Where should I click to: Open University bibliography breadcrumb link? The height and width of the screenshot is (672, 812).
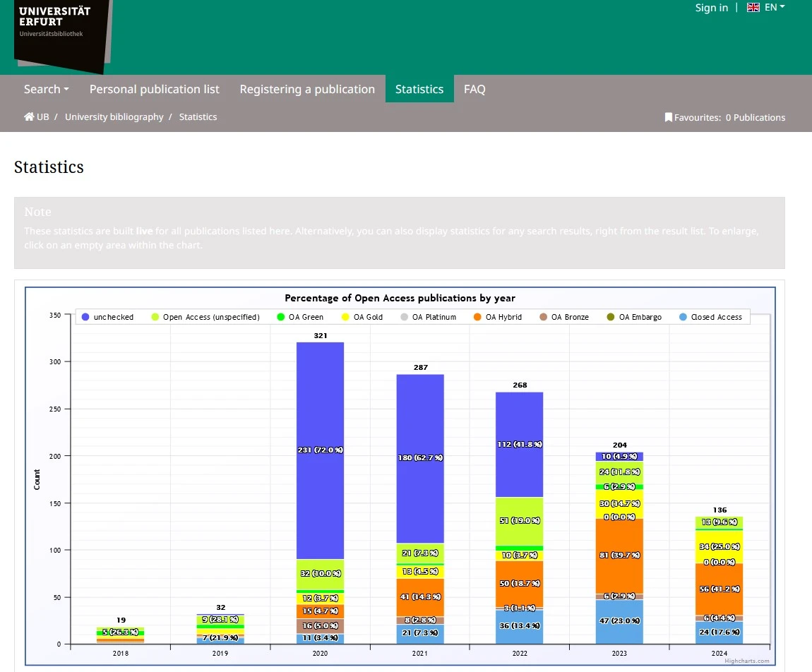pyautogui.click(x=114, y=117)
